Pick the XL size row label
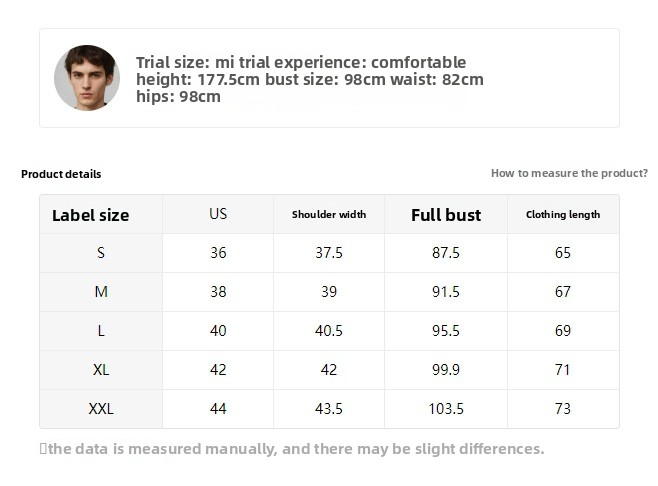This screenshot has width=658, height=486. (x=101, y=370)
